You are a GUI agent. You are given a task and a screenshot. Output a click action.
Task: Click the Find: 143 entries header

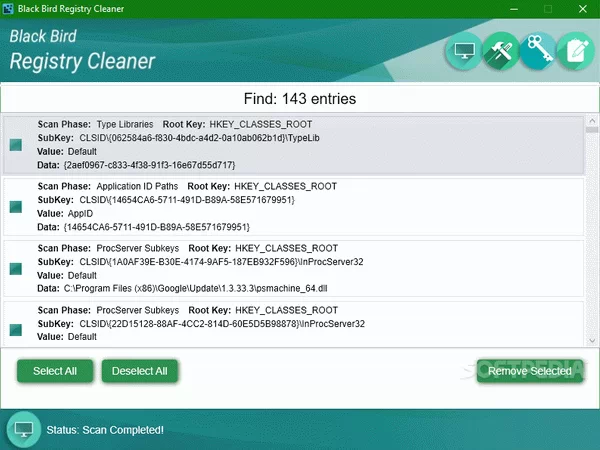pyautogui.click(x=300, y=99)
